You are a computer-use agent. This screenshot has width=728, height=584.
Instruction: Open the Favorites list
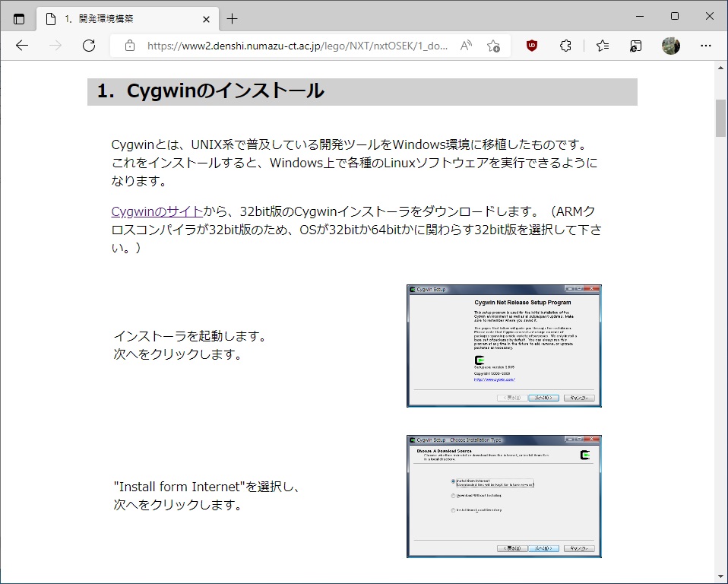(x=603, y=46)
